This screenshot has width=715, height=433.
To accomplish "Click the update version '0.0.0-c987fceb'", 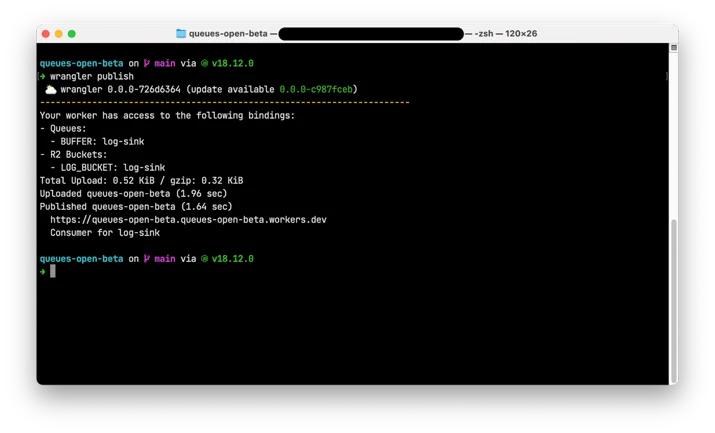I will 316,89.
